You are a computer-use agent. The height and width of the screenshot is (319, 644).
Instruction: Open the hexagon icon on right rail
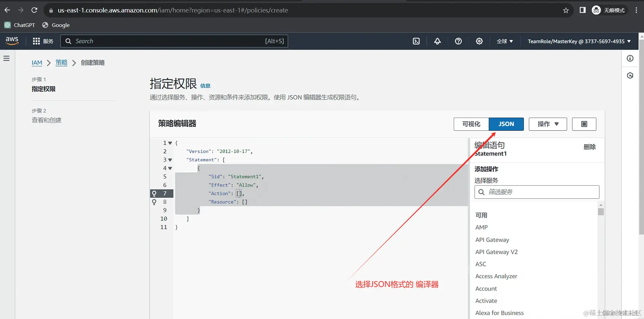630,75
